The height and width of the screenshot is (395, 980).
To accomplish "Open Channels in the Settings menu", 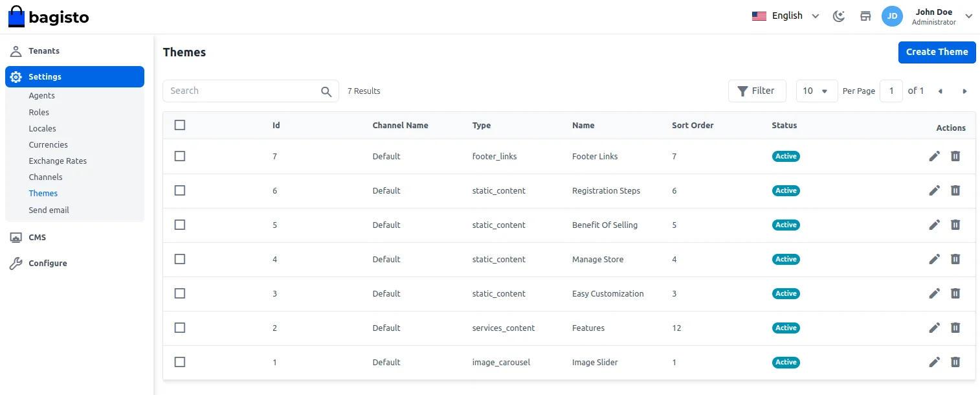I will click(45, 177).
